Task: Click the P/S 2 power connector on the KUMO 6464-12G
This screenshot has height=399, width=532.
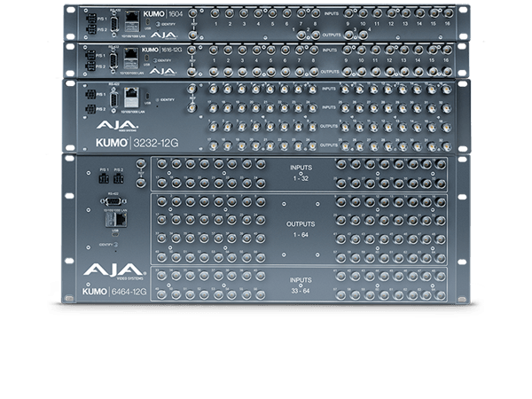Action: 119,178
